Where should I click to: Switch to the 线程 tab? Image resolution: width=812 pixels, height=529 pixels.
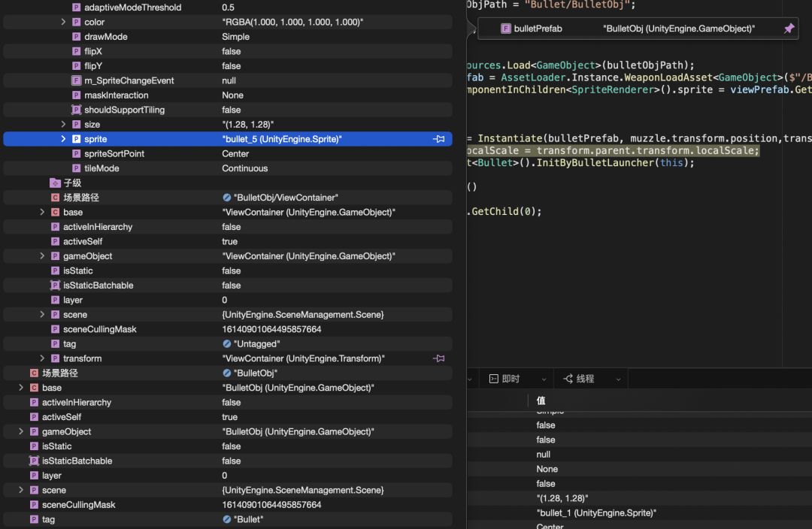(x=584, y=379)
